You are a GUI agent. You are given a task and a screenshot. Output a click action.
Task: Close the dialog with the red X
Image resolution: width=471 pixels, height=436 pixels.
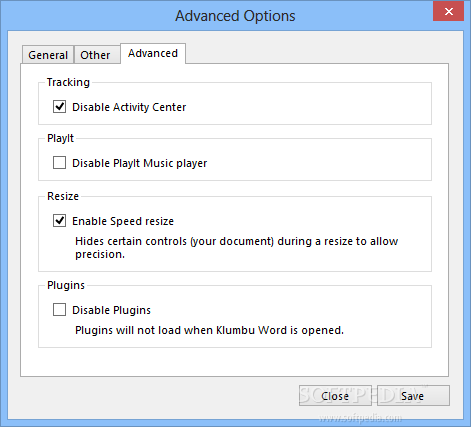[448, 12]
